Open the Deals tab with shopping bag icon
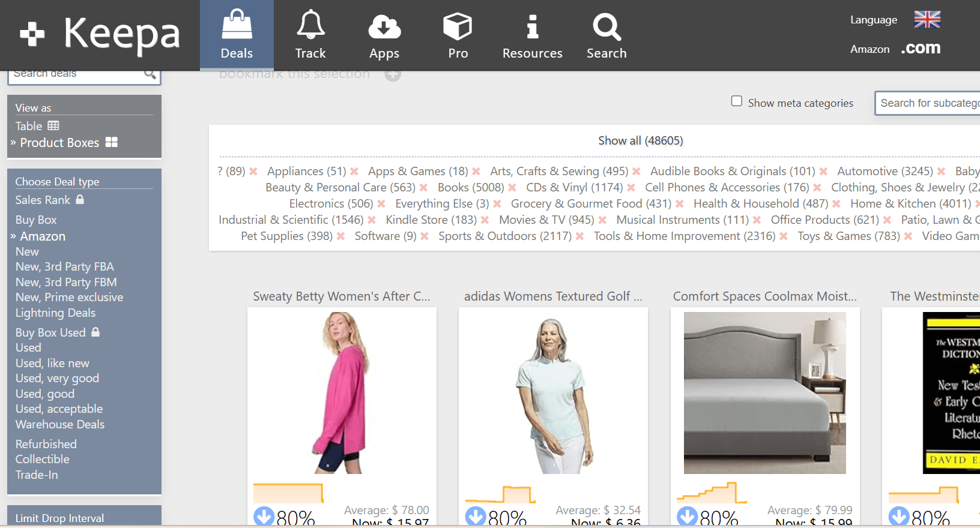 click(237, 35)
